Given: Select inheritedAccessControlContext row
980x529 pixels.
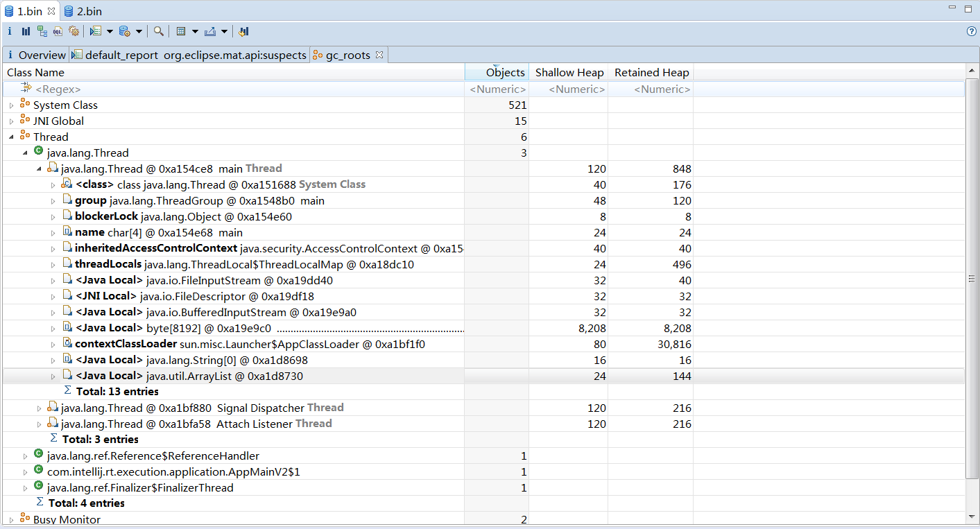Looking at the screenshot, I should pos(483,249).
